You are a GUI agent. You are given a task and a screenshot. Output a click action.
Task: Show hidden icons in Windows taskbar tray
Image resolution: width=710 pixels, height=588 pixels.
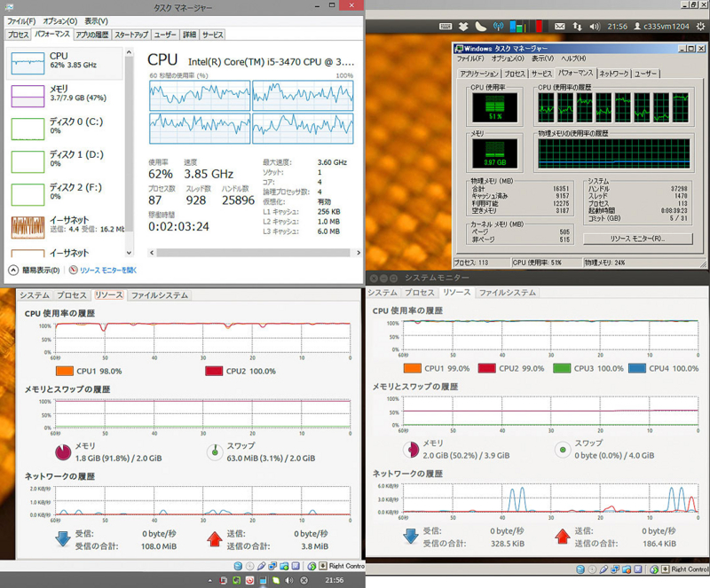[209, 580]
